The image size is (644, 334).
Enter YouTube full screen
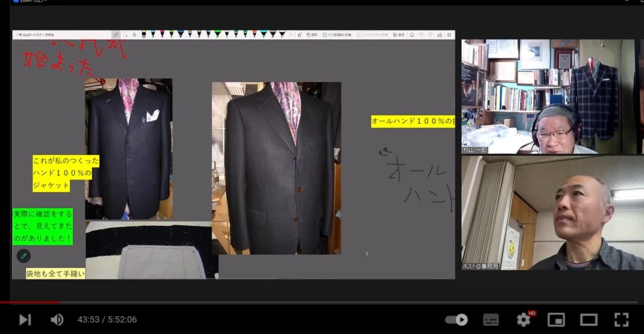[x=622, y=319]
